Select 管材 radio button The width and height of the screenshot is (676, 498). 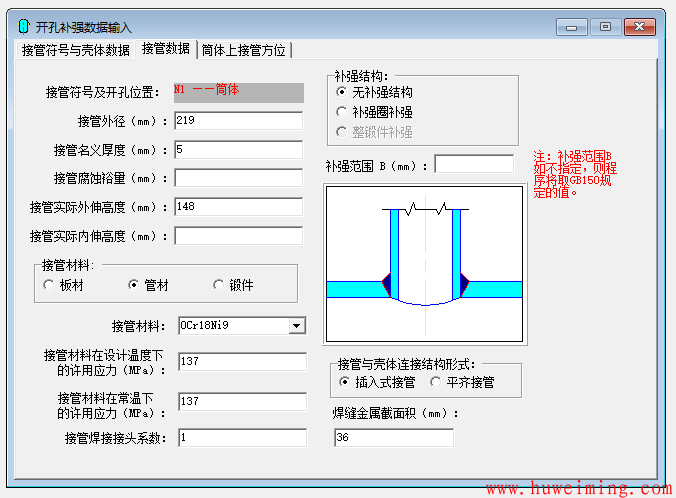pyautogui.click(x=135, y=285)
